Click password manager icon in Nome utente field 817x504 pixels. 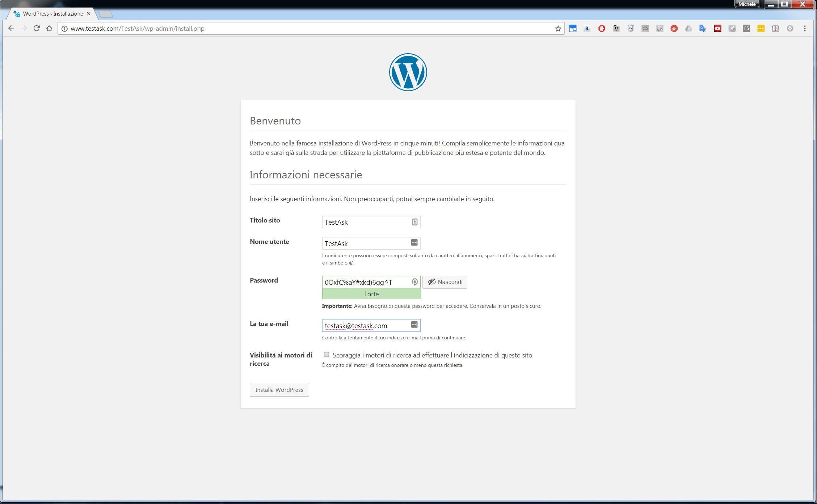tap(414, 242)
